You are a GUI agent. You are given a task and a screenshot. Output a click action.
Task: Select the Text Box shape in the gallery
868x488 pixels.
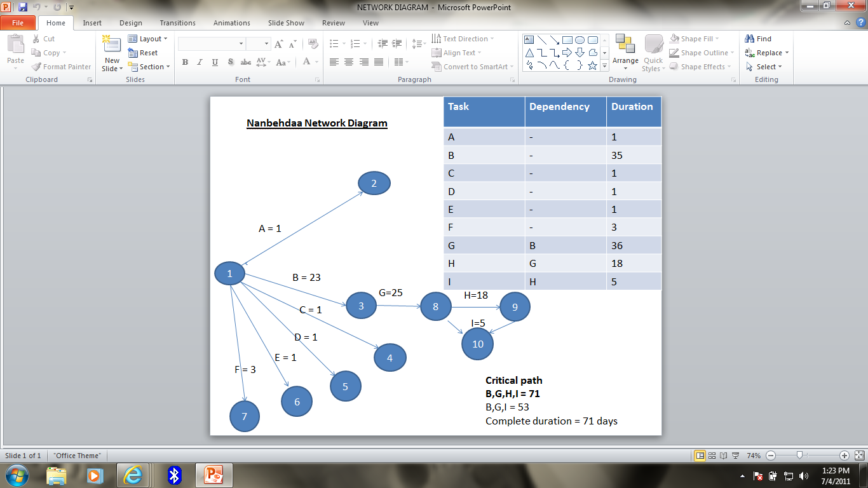click(x=529, y=39)
